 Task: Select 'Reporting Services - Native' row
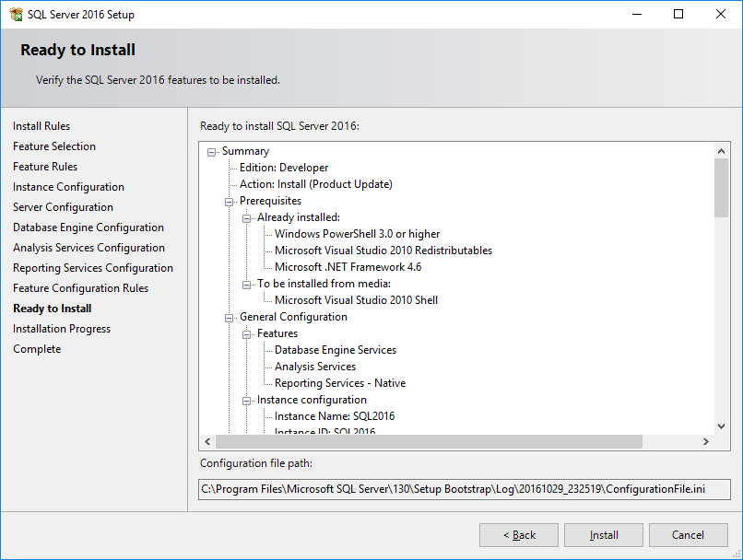pyautogui.click(x=340, y=383)
